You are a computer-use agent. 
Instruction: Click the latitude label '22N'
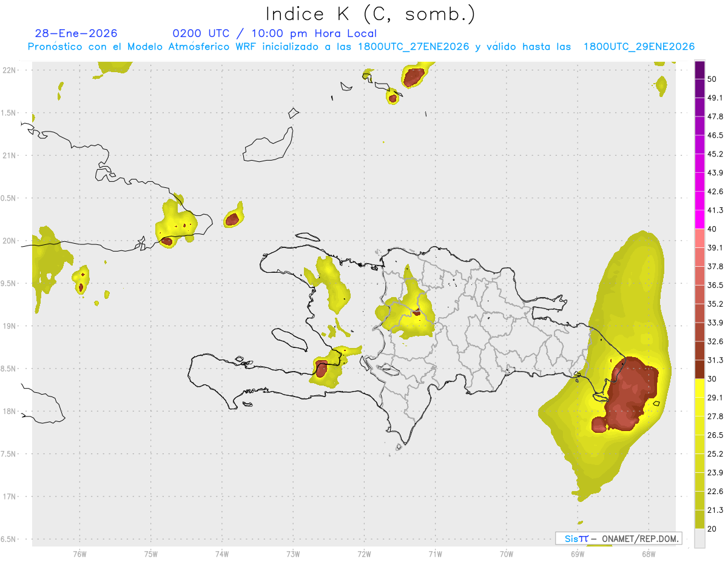10,70
